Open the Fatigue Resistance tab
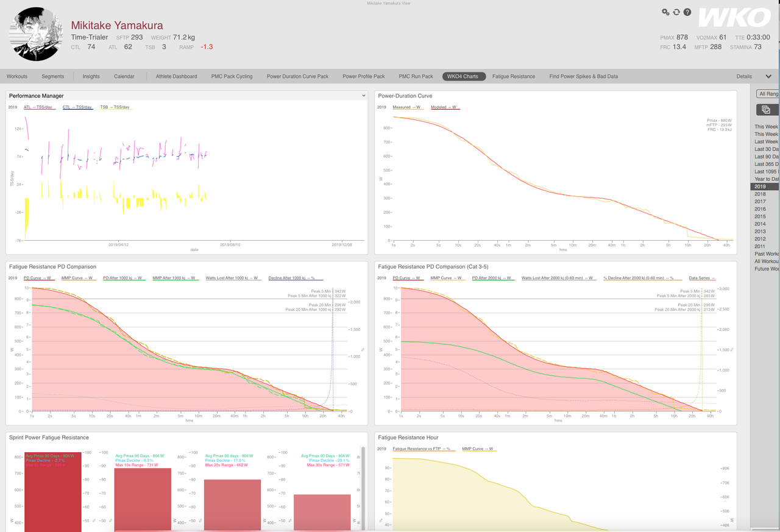Image resolution: width=780 pixels, height=532 pixels. 514,77
